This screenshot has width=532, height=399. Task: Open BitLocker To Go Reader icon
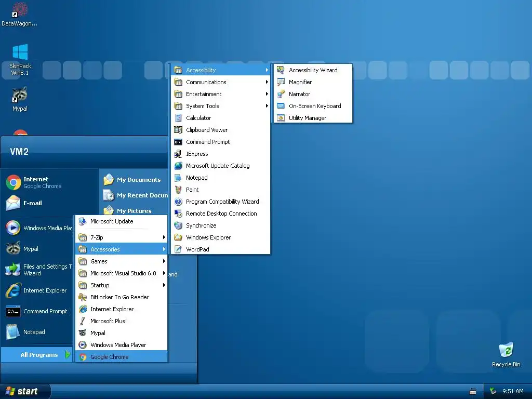83,297
